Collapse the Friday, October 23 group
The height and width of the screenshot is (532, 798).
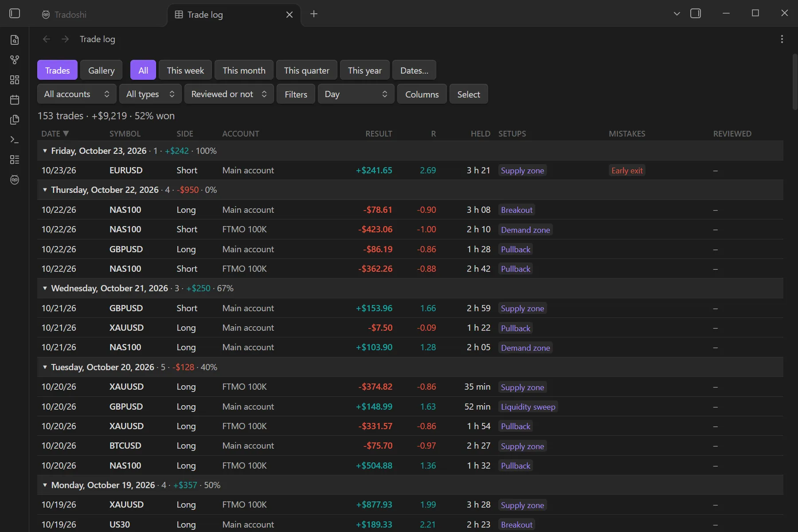(45, 151)
